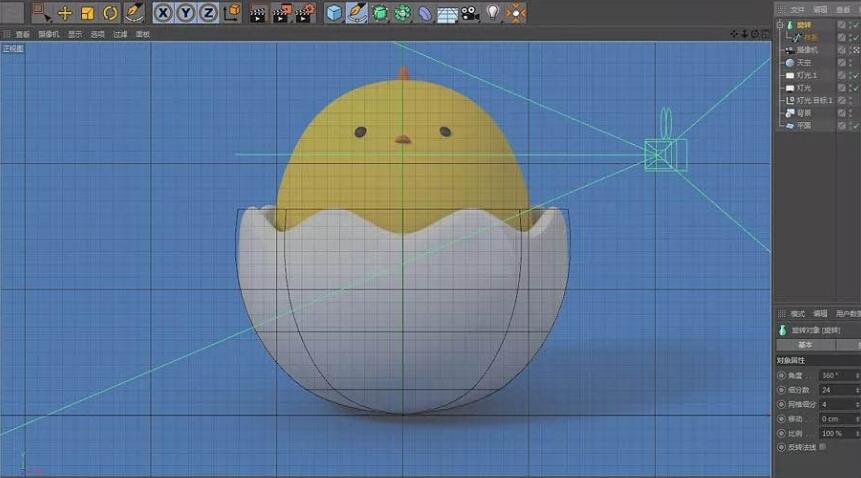Select the 灯光.目标.1 null object row
The width and height of the screenshot is (861, 478).
click(x=814, y=100)
